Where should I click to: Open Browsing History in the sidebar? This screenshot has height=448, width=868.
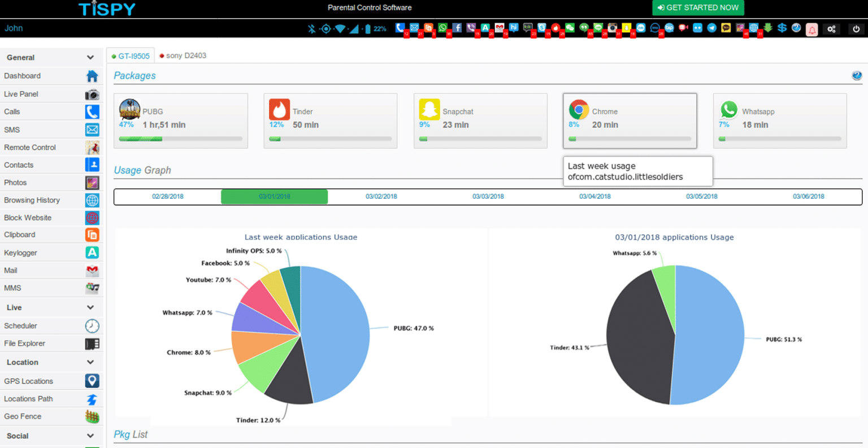[32, 200]
